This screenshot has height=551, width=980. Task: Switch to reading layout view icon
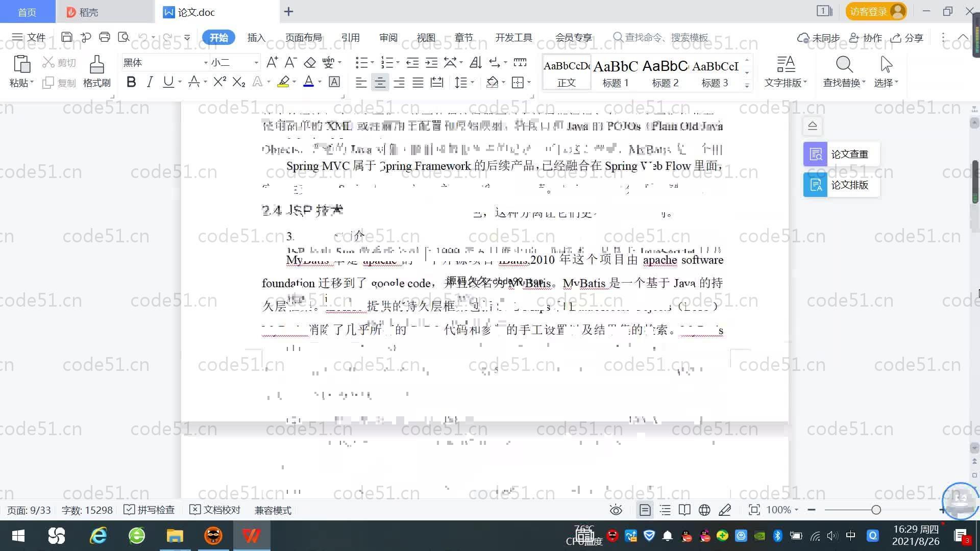684,510
